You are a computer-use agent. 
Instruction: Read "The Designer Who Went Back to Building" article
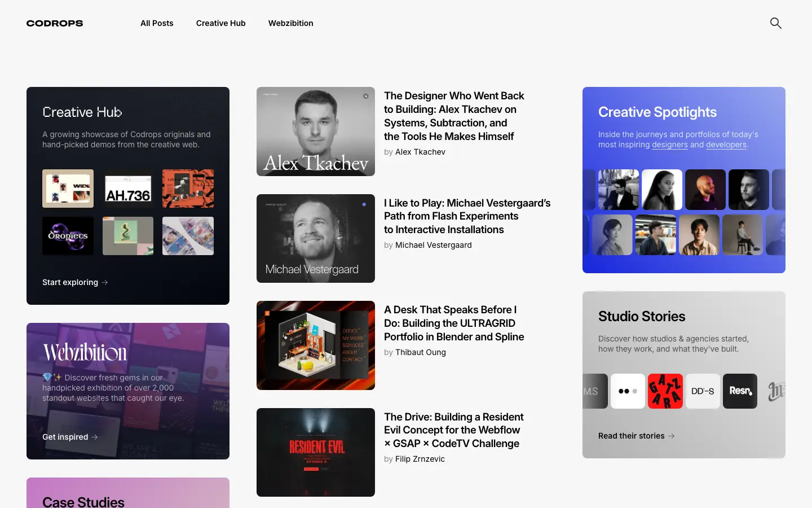[x=454, y=116]
